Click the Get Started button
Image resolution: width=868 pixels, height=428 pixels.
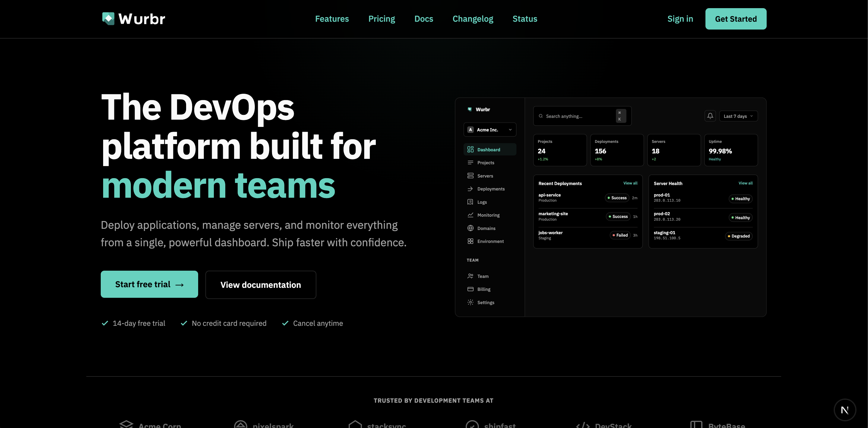pyautogui.click(x=736, y=19)
